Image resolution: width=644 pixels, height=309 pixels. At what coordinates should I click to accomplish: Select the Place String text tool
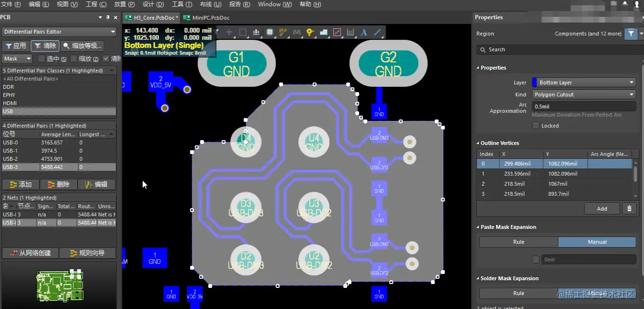click(x=364, y=32)
